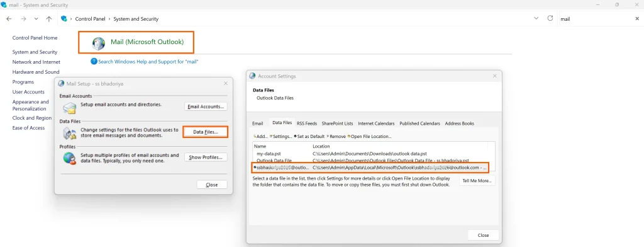
Task: Select the outlook.com account data file row
Action: 371,168
